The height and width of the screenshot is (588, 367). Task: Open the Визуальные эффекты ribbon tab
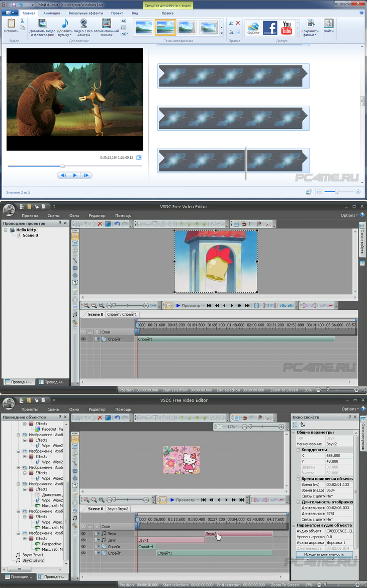tap(86, 13)
